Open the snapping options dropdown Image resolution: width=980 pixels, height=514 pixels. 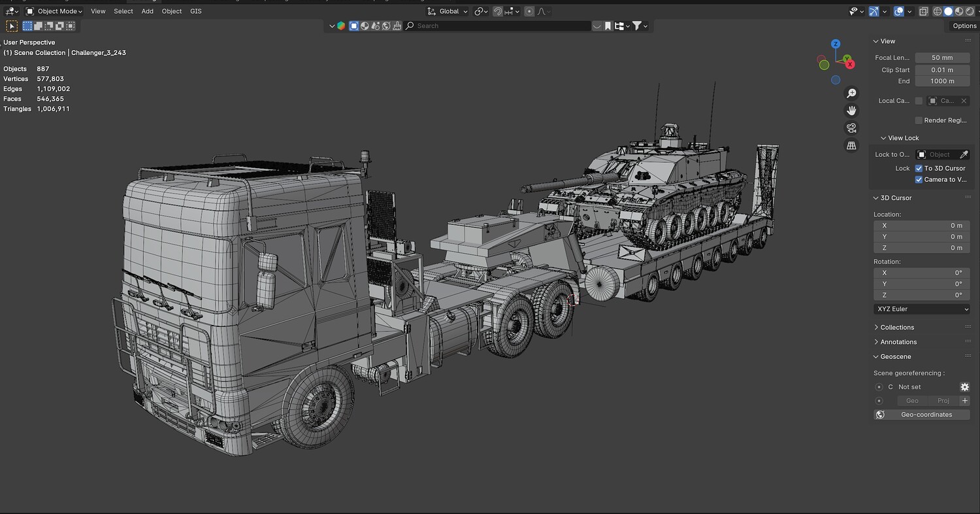pyautogui.click(x=513, y=11)
